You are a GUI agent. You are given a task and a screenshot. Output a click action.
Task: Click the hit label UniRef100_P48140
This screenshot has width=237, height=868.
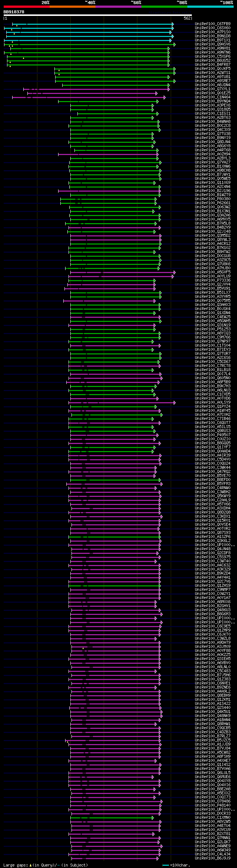tap(213, 805)
